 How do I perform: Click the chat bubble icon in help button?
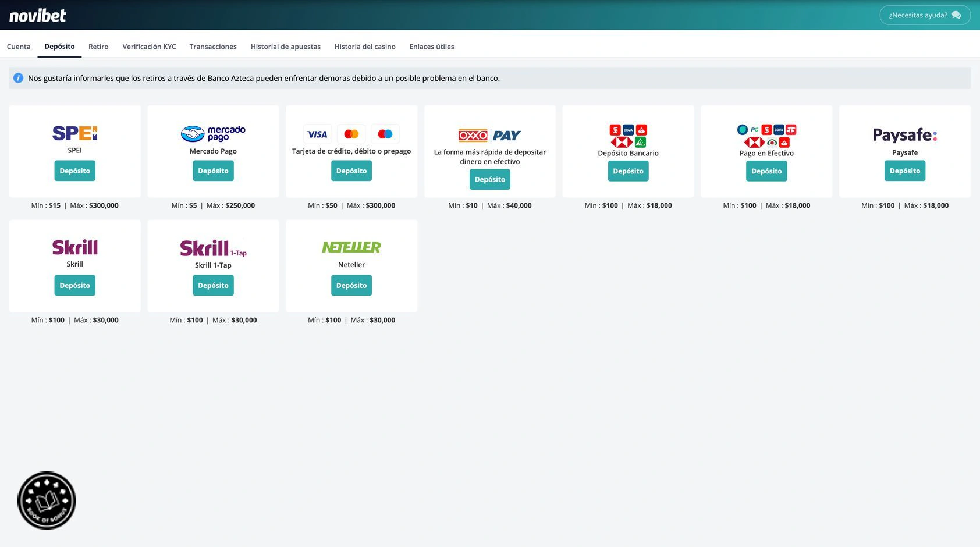click(x=956, y=15)
